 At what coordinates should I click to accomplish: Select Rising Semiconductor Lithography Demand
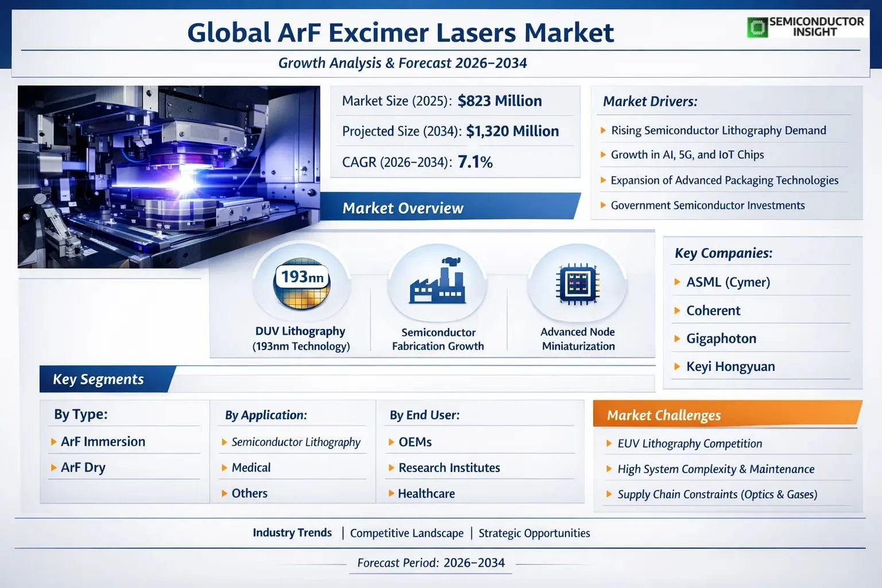[718, 130]
